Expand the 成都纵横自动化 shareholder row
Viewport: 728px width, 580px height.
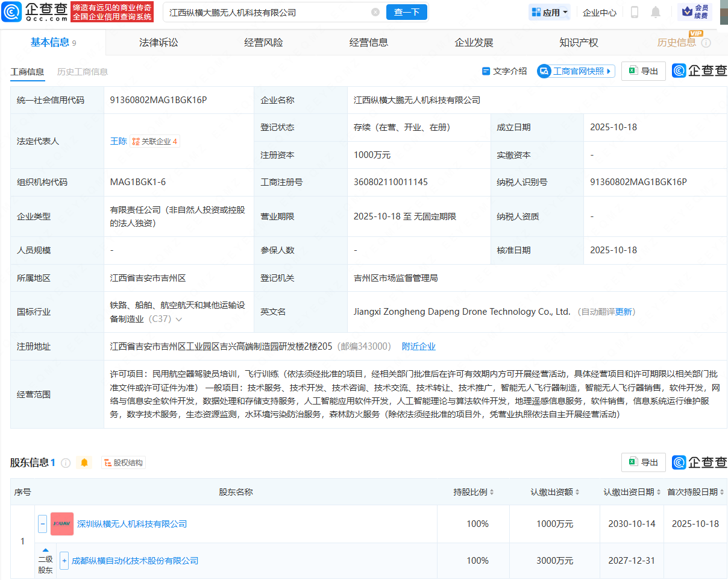[x=64, y=561]
